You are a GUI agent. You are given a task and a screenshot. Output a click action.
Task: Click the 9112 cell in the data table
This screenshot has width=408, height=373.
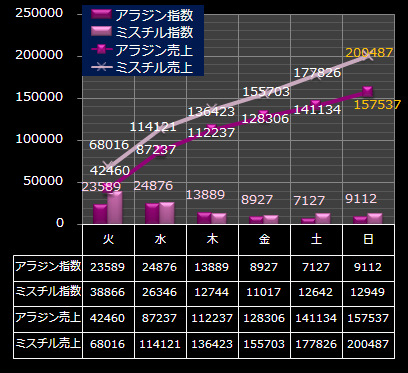click(x=368, y=267)
